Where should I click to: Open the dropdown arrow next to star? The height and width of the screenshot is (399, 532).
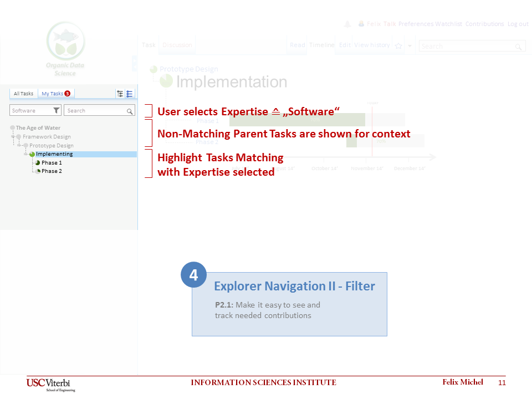point(410,46)
